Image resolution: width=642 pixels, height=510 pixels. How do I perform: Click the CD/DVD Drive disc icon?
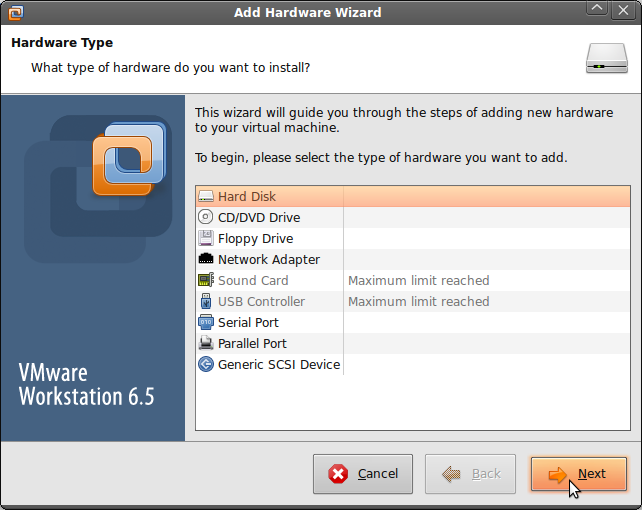pyautogui.click(x=206, y=217)
